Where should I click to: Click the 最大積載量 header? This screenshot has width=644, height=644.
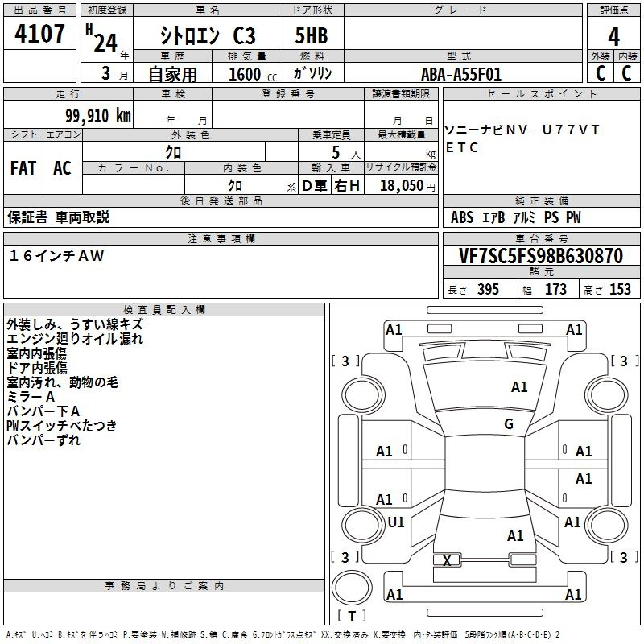pyautogui.click(x=401, y=134)
